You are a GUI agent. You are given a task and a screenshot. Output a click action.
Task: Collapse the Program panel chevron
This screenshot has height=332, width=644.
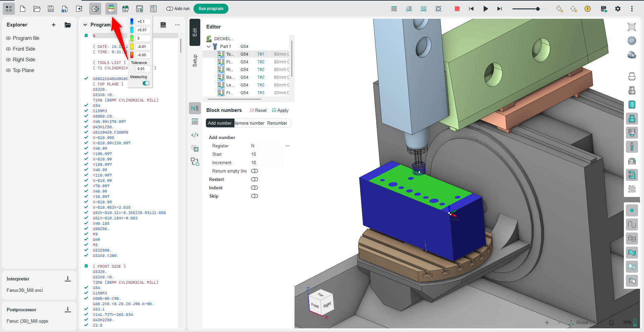85,25
